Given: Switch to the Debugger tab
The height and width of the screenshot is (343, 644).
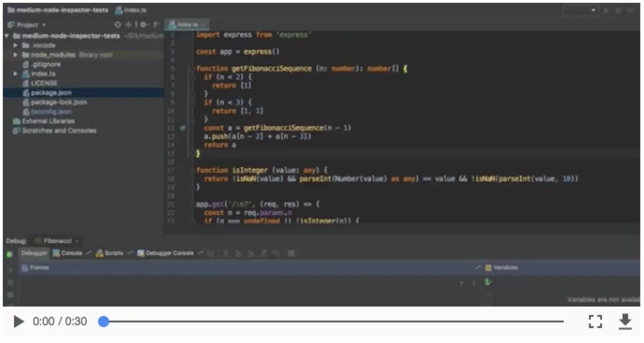Looking at the screenshot, I should point(34,253).
